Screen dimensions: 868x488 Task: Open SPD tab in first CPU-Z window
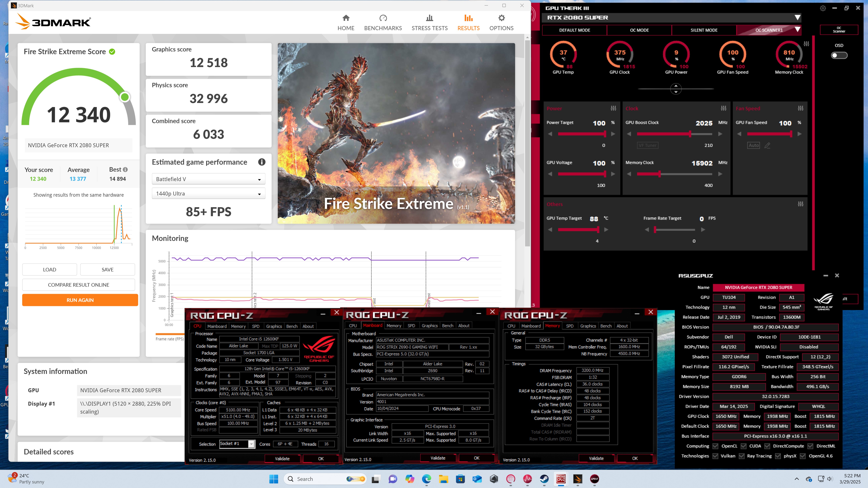tap(256, 326)
